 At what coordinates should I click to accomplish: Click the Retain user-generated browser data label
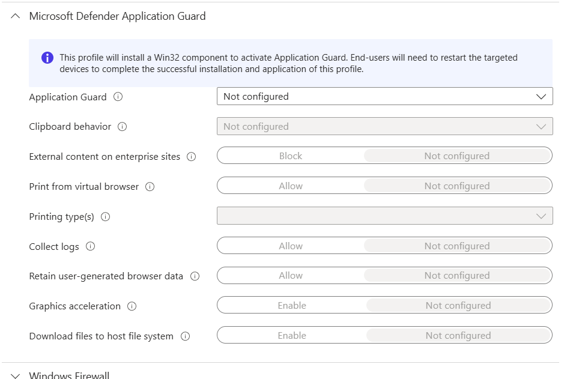click(x=106, y=276)
